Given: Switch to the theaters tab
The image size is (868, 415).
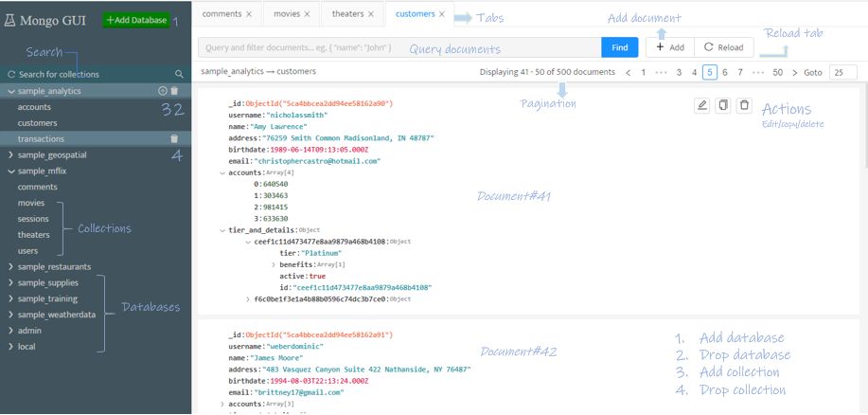Looking at the screenshot, I should point(347,14).
